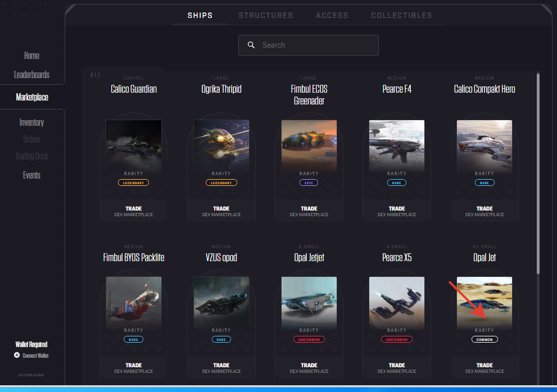Open Inventory from the sidebar
Screen dimensions: 557x392
pyautogui.click(x=31, y=122)
